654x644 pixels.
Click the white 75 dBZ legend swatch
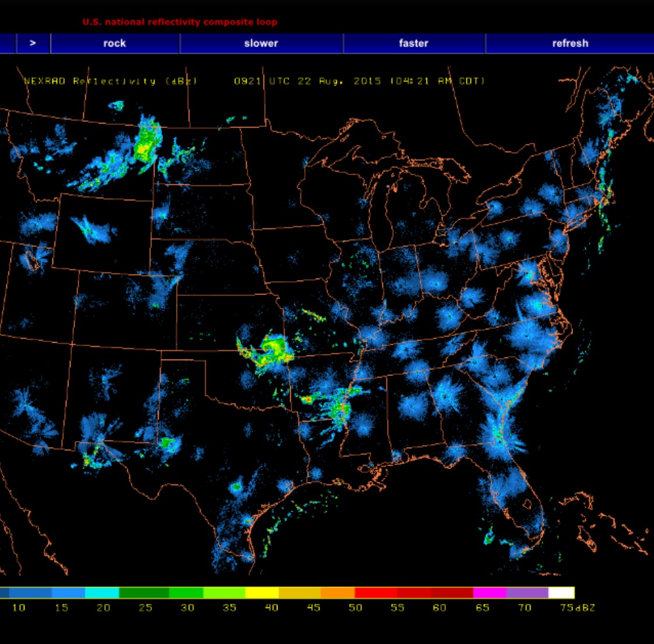[561, 593]
